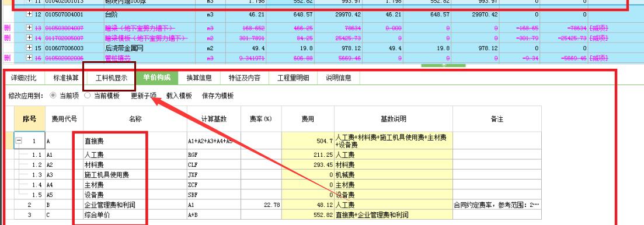Switch to the 标准换算 tab
The width and height of the screenshot is (644, 225).
click(x=66, y=78)
